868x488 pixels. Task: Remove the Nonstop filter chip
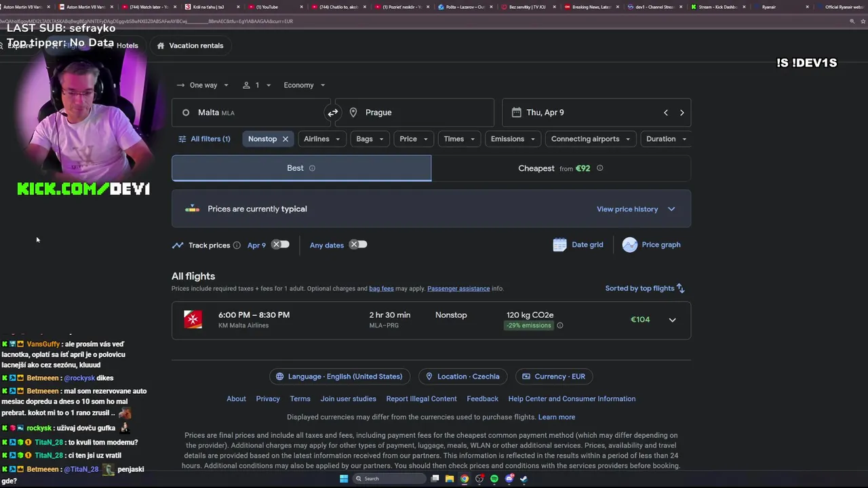click(x=285, y=139)
